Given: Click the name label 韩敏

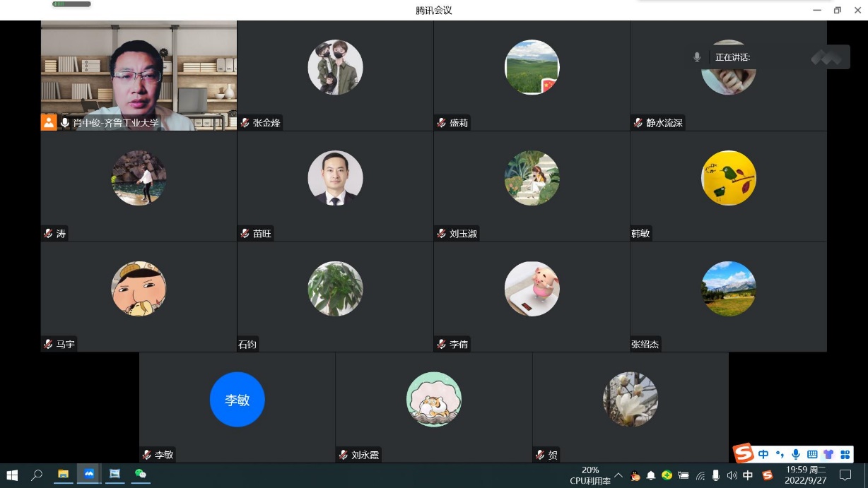Looking at the screenshot, I should (640, 234).
